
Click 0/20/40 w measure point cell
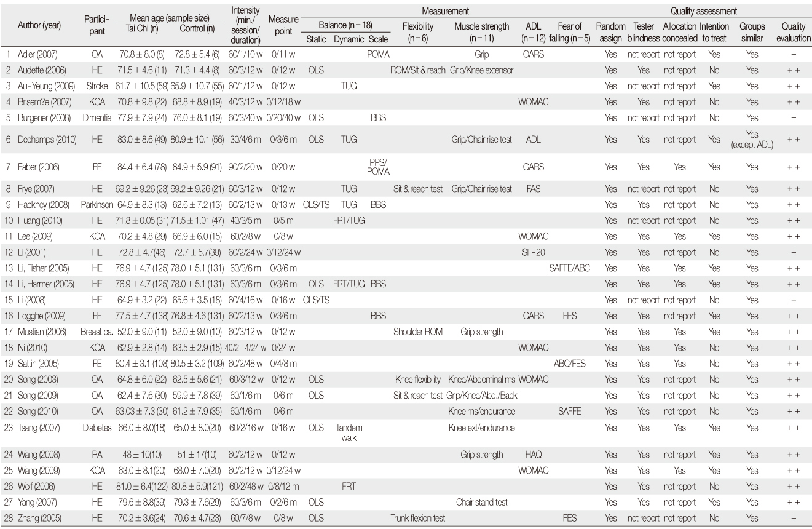coord(283,118)
